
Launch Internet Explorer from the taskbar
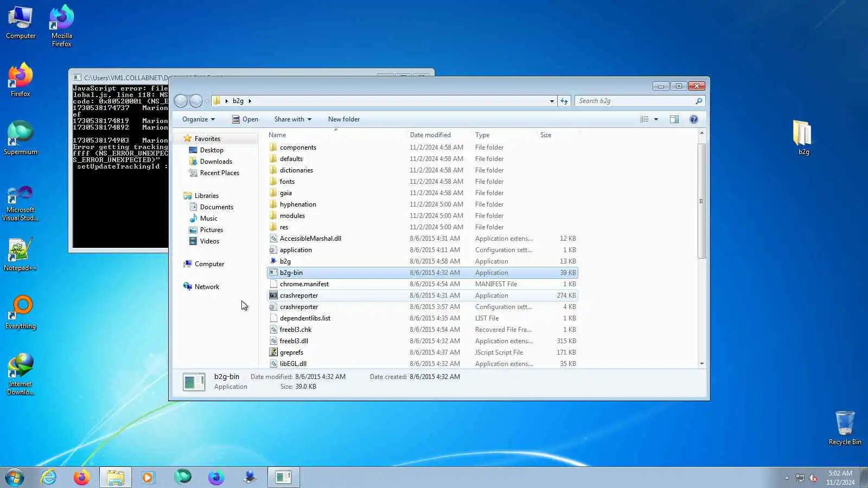49,478
